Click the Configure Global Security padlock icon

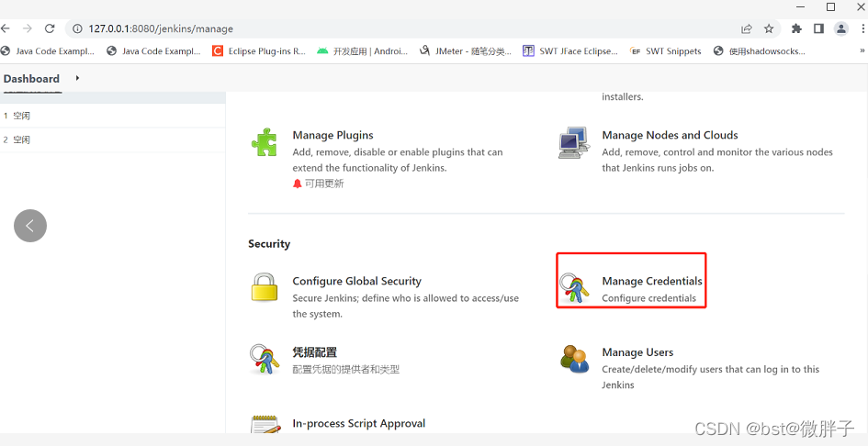pos(264,287)
